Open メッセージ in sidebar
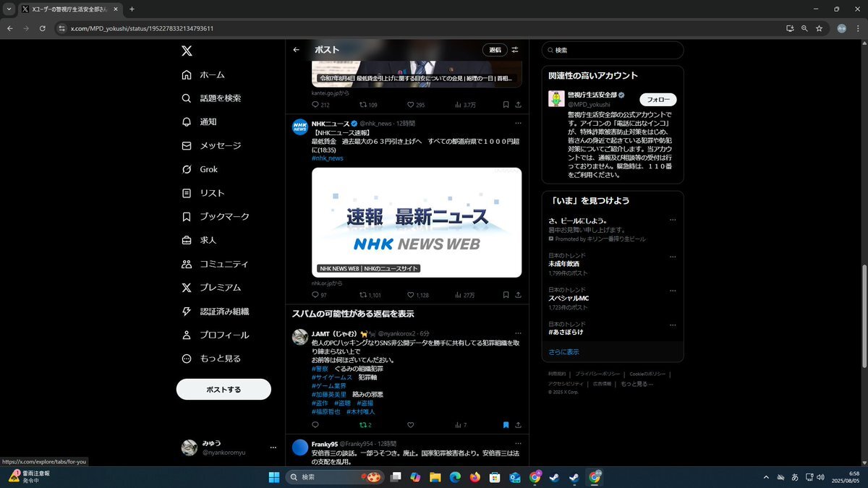 (211, 145)
